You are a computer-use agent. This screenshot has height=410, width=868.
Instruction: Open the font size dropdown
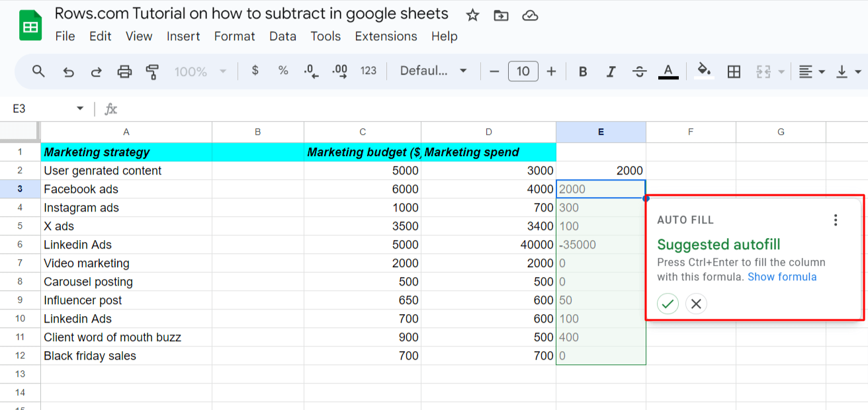523,71
